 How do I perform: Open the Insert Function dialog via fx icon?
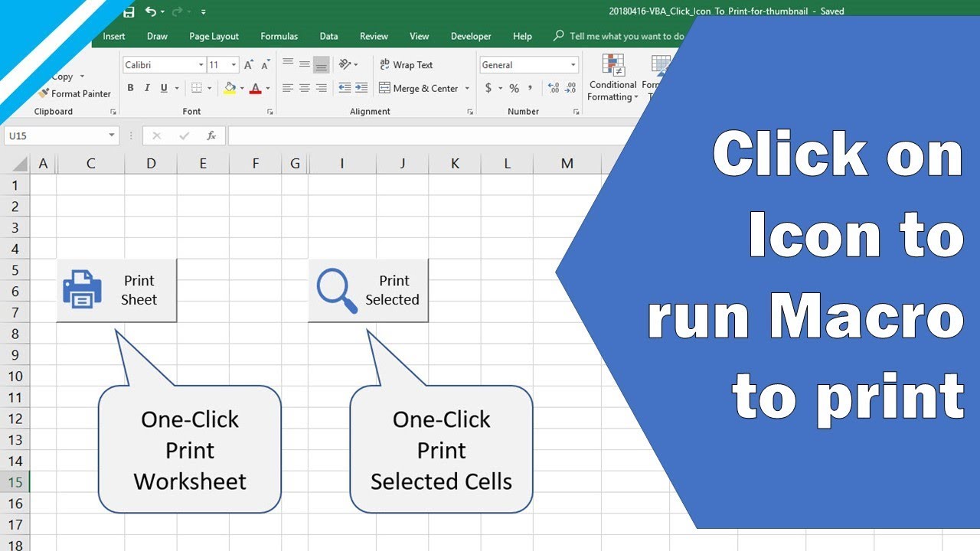click(x=210, y=135)
